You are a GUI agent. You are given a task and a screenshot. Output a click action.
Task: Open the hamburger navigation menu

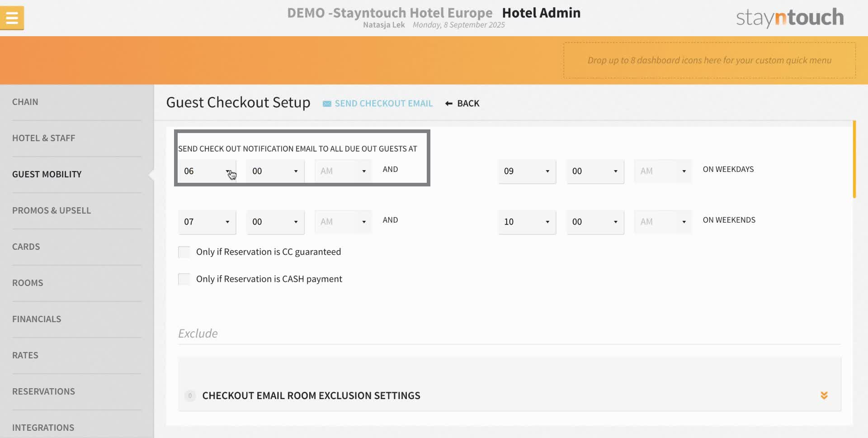click(12, 17)
